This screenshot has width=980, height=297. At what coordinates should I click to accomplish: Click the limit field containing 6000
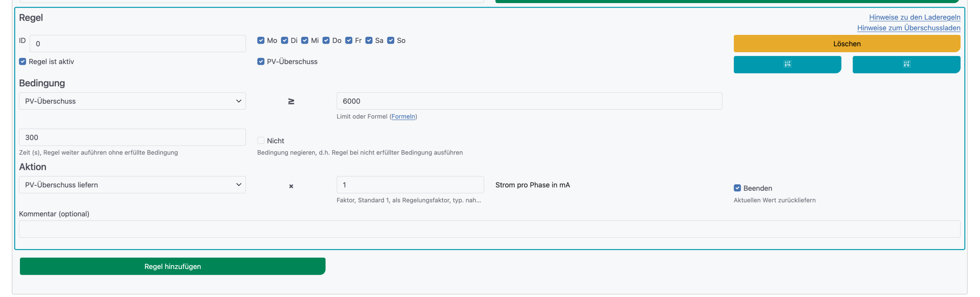pos(529,101)
